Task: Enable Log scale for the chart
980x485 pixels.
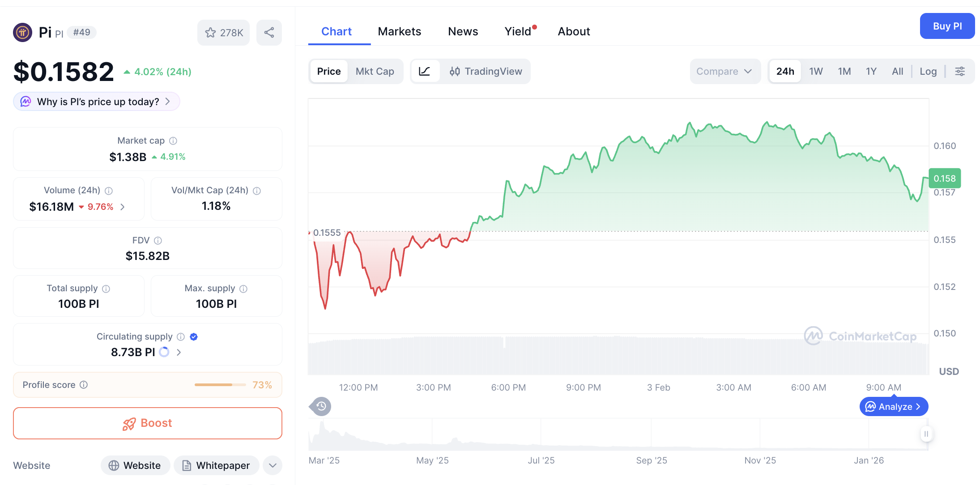Action: pyautogui.click(x=928, y=71)
